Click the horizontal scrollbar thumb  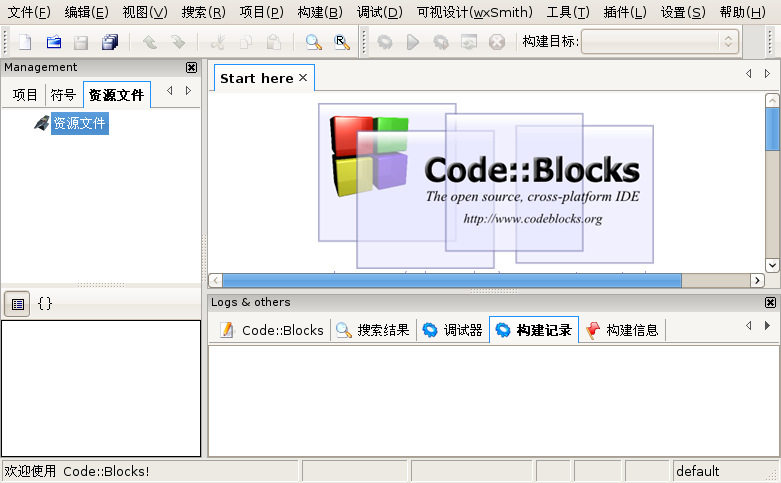452,280
